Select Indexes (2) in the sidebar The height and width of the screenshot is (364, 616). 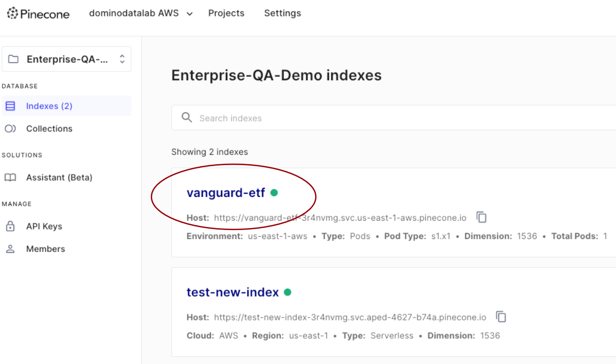[x=67, y=106]
